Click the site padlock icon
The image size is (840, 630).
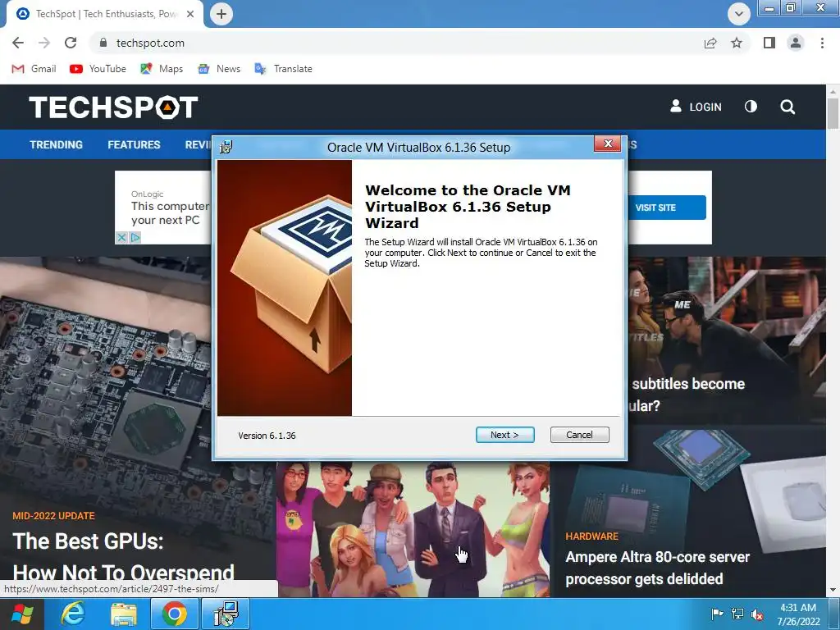(103, 43)
